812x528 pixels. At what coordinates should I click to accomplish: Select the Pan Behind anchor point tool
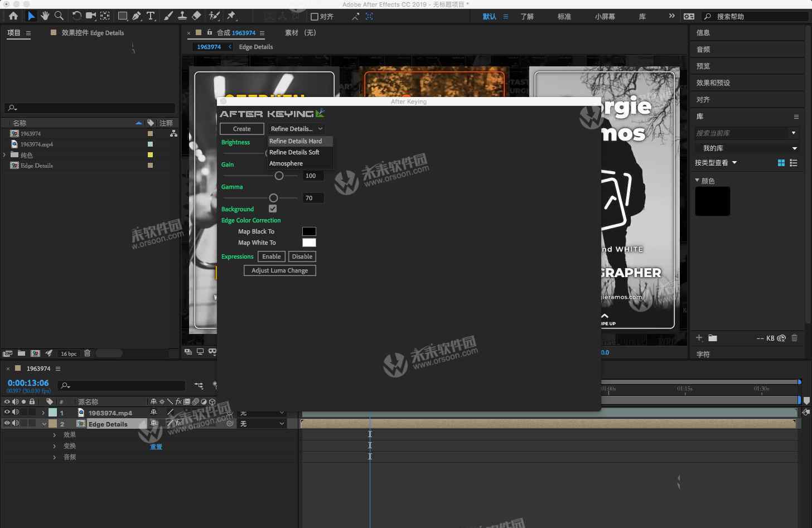click(104, 16)
